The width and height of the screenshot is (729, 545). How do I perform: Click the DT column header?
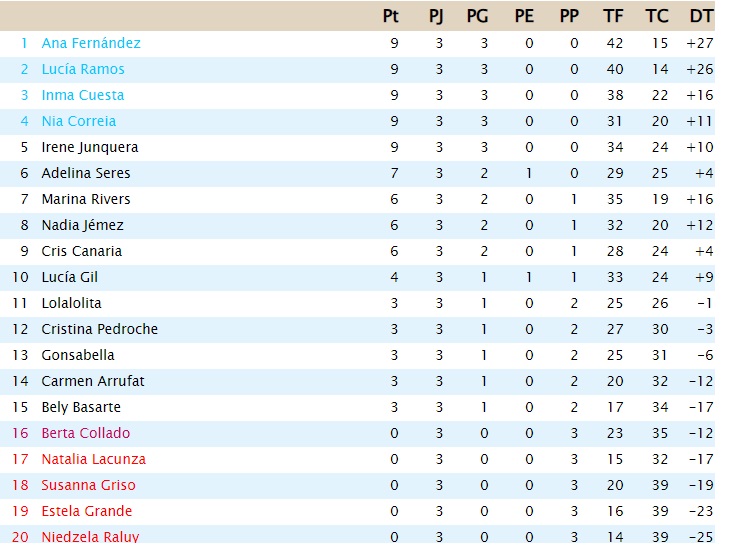[701, 16]
